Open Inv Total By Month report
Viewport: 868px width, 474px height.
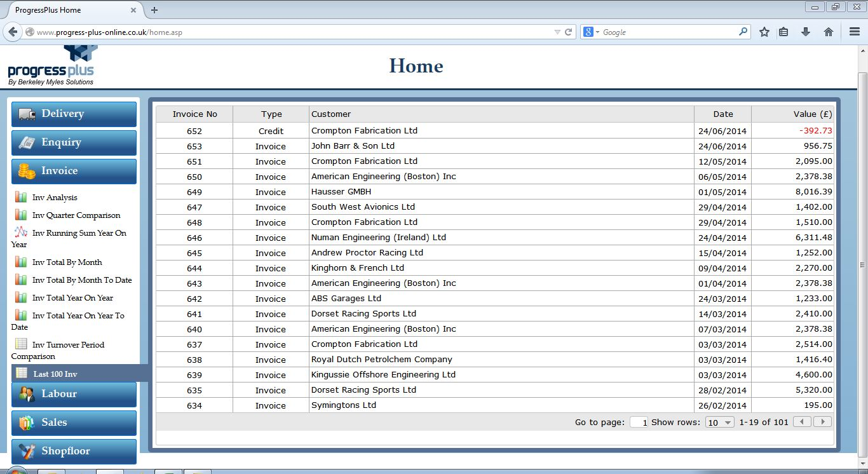pos(67,262)
